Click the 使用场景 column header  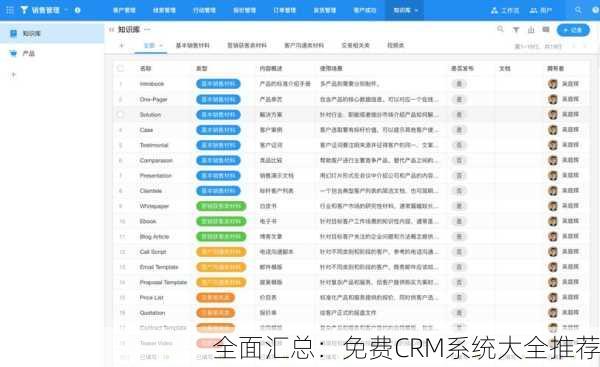331,69
